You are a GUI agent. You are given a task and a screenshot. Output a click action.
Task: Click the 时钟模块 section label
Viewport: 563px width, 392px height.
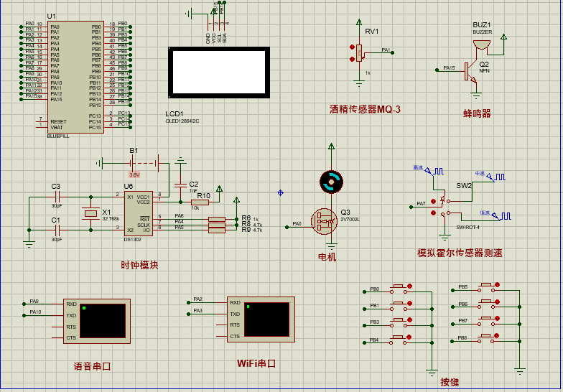(x=139, y=266)
